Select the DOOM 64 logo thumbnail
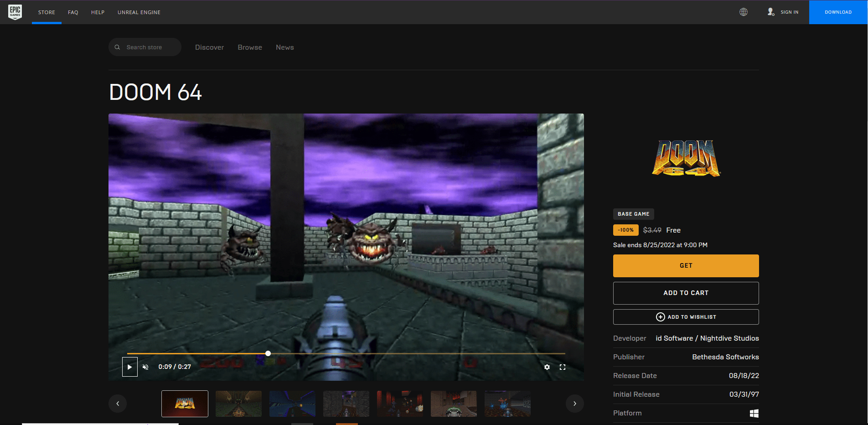Screen dimensions: 868x425 185,404
